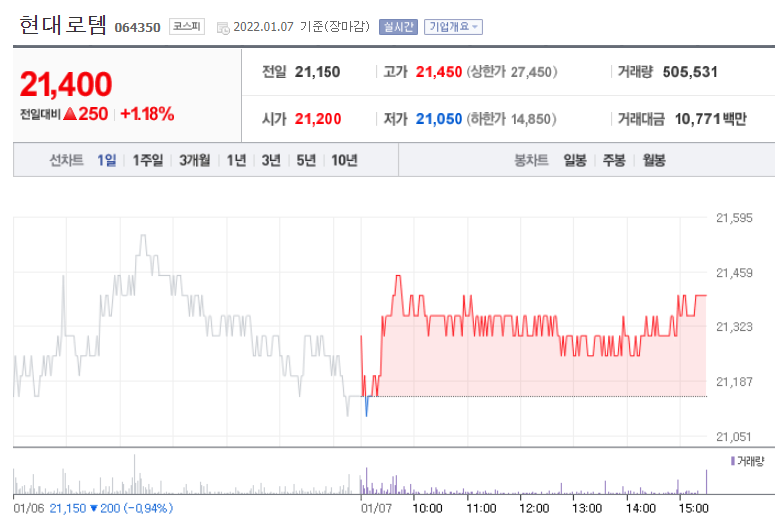
Task: Click the 12:00 time axis label
Action: point(534,508)
